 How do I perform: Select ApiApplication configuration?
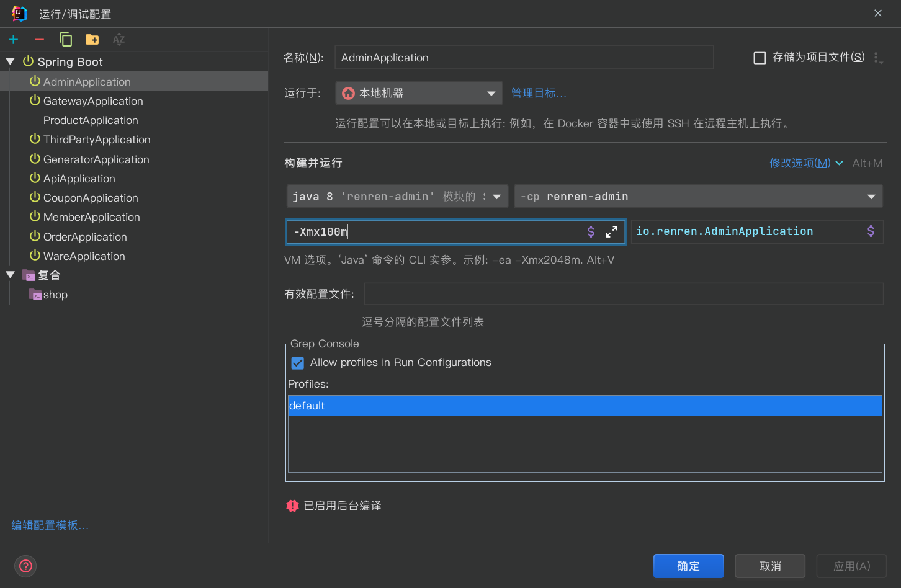[x=79, y=179]
